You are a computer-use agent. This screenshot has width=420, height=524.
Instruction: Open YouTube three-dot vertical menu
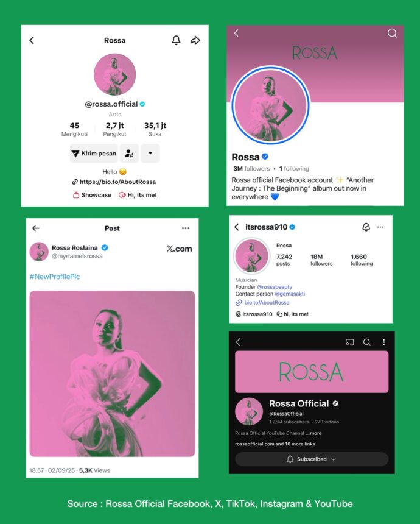tap(384, 342)
